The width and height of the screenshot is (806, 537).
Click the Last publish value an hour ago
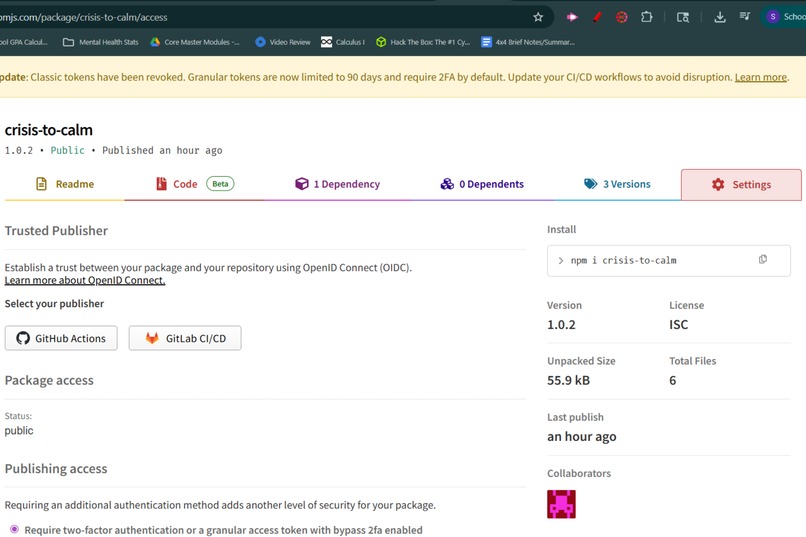point(582,436)
